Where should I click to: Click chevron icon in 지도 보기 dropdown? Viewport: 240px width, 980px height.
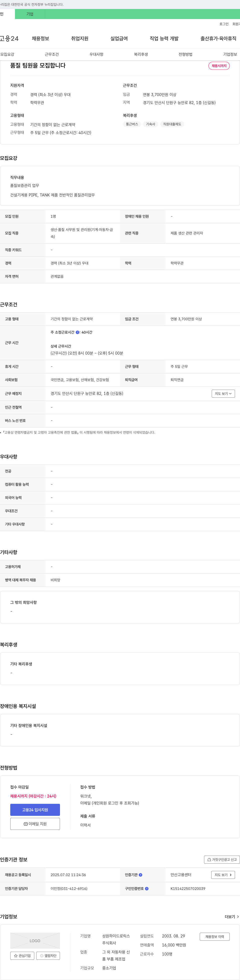230,394
